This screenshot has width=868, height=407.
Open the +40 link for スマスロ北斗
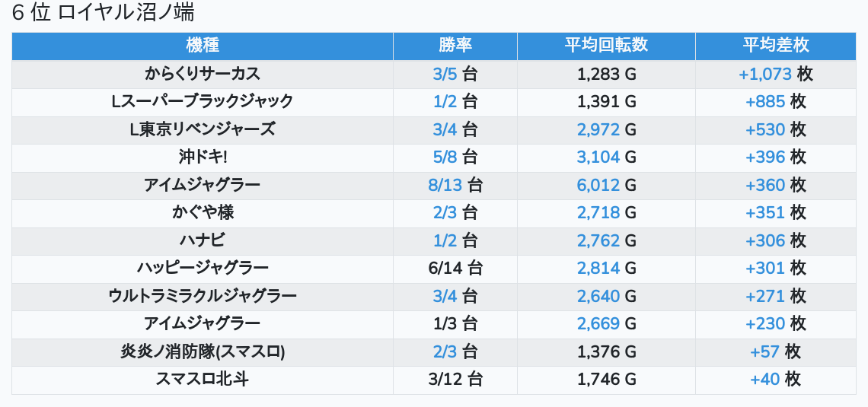click(x=765, y=379)
